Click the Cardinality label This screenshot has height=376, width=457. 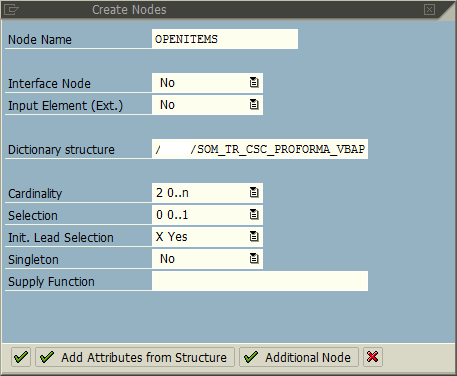pyautogui.click(x=35, y=194)
